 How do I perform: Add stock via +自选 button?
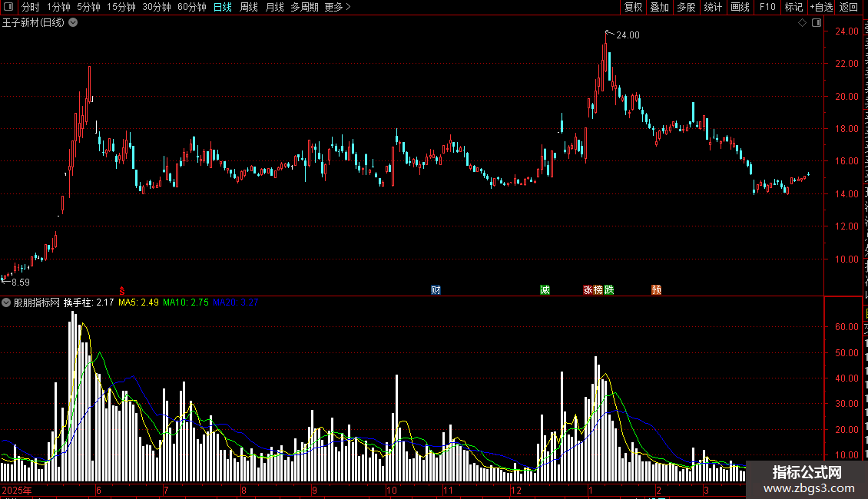pos(821,7)
